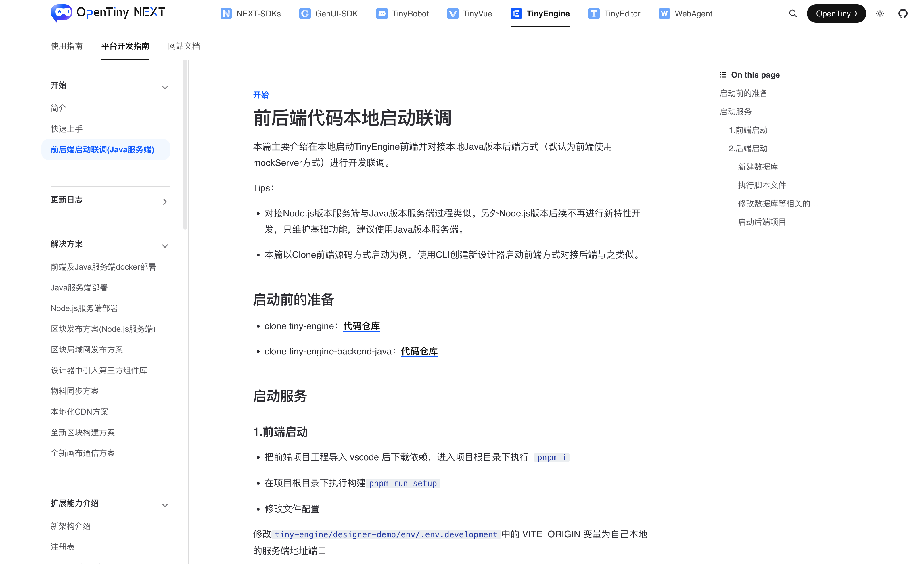Toggle light/dark theme mode

point(880,14)
